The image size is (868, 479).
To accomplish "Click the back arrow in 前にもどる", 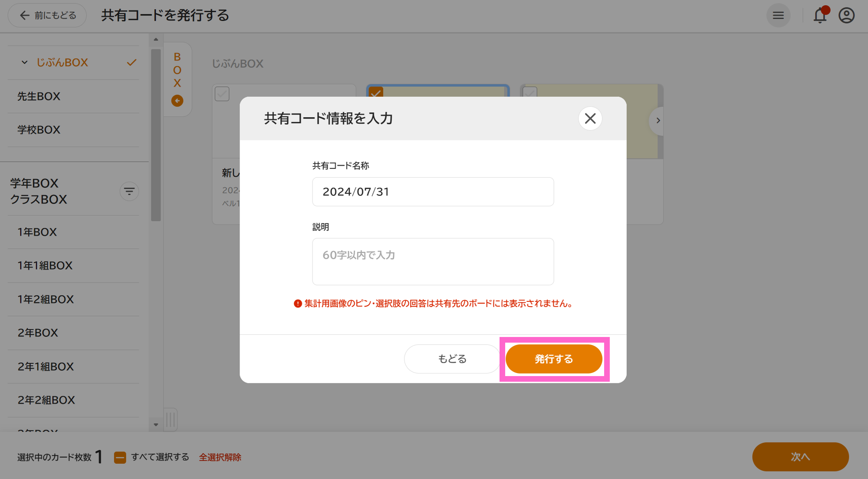I will (x=25, y=15).
